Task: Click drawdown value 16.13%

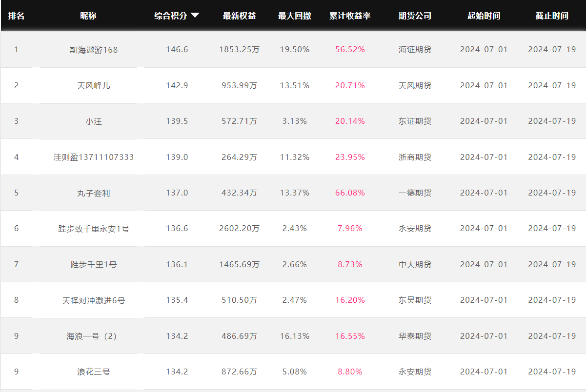Action: pyautogui.click(x=294, y=336)
